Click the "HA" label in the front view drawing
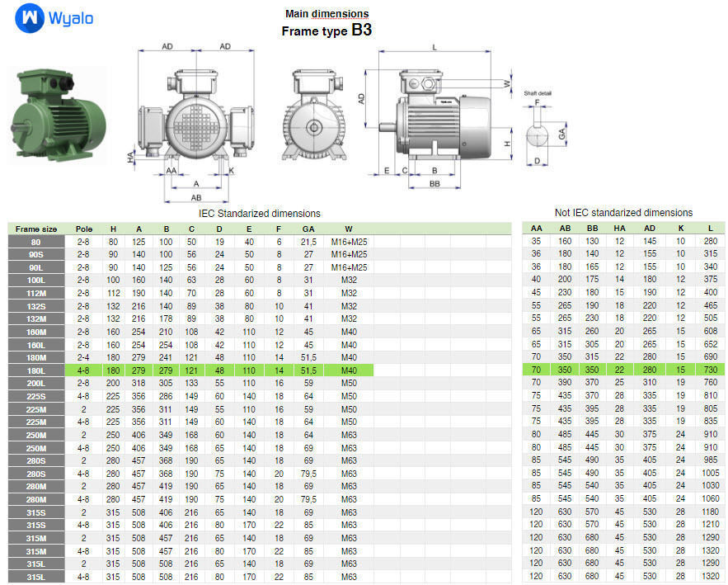Viewport: 728px width, 585px height. 130,157
